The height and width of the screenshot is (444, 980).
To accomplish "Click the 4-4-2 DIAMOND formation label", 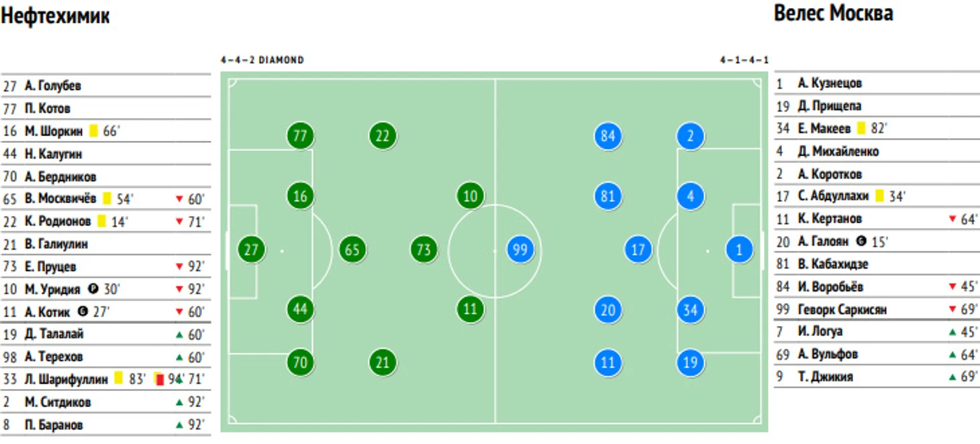I will click(262, 60).
